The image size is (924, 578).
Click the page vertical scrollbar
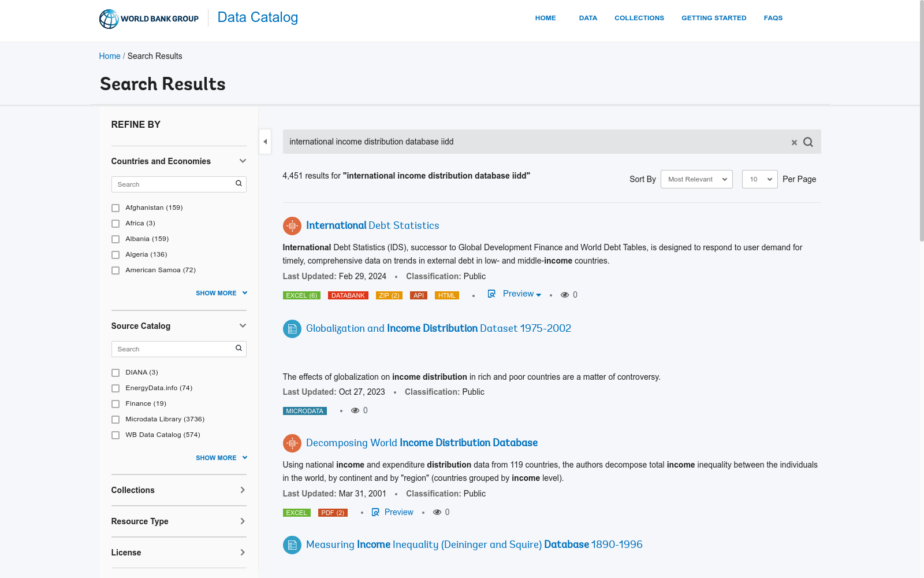[x=922, y=121]
